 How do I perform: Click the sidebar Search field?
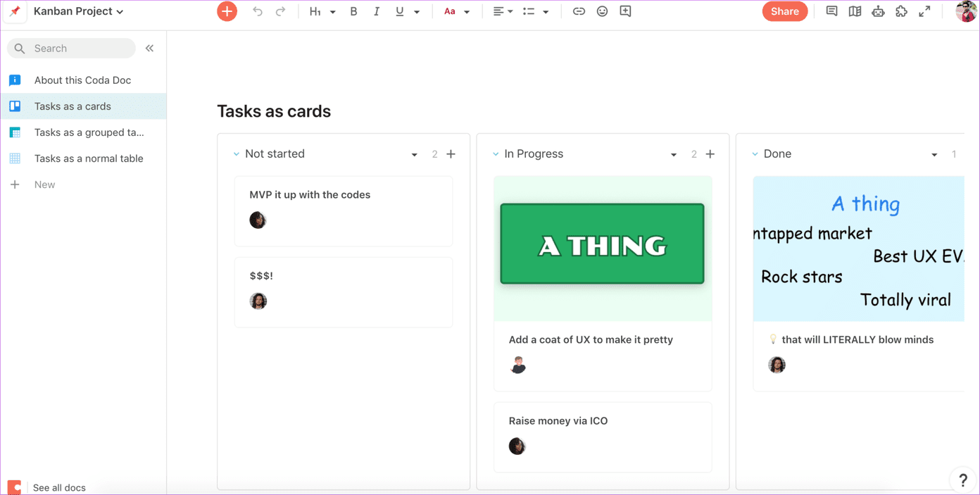[71, 48]
